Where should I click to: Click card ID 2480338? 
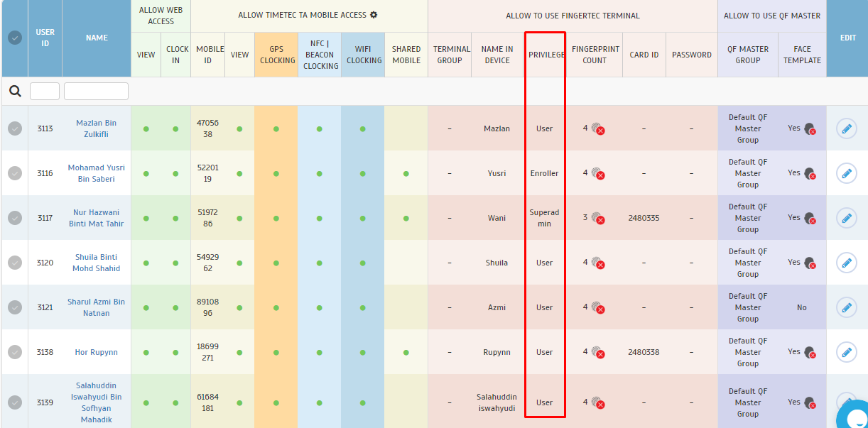coord(644,352)
